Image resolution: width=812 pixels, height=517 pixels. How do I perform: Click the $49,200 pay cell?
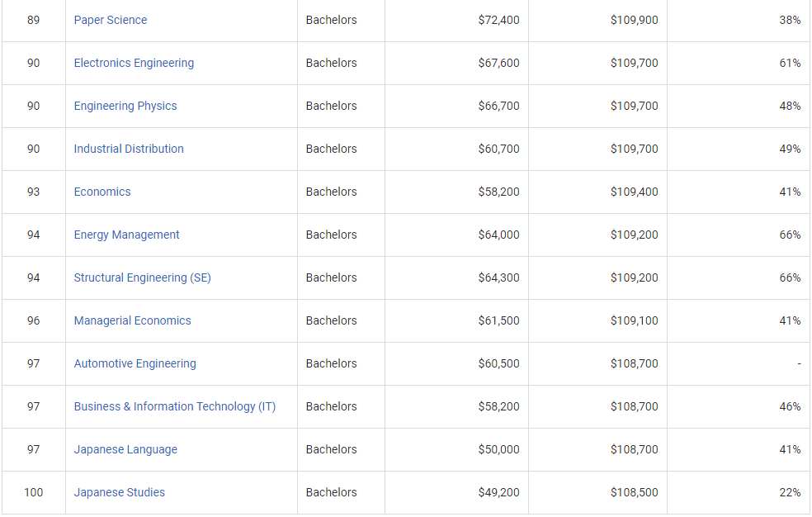click(498, 492)
